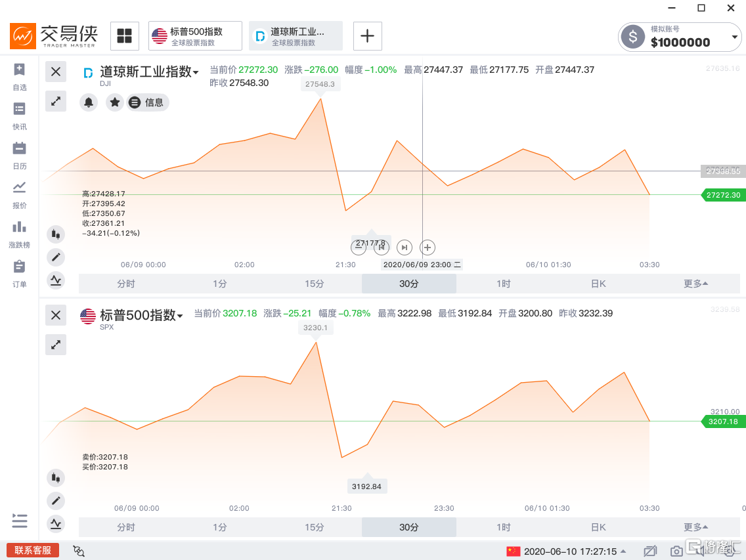Open the grid layout view icon

pos(124,36)
